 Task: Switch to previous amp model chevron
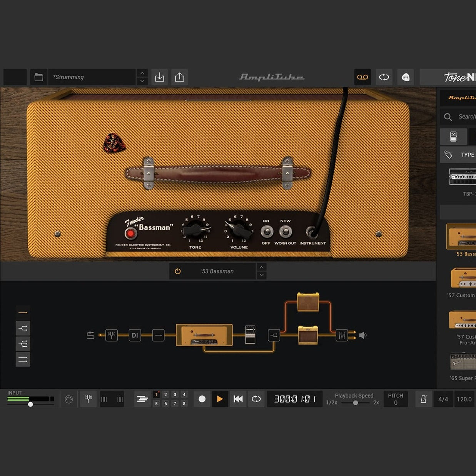[x=262, y=267]
